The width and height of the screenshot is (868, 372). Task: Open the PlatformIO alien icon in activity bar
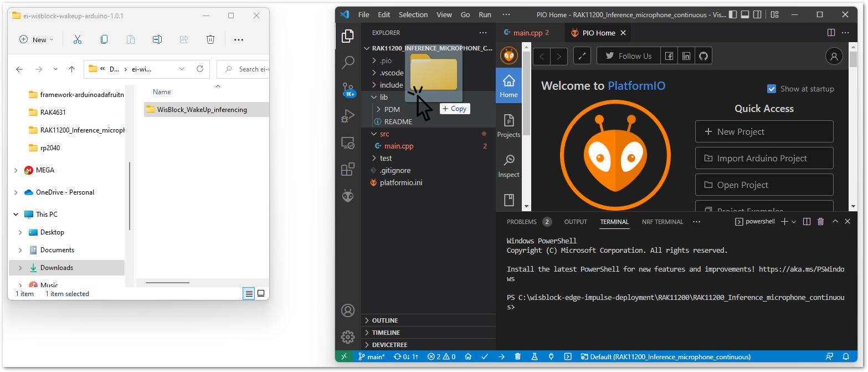(x=348, y=196)
